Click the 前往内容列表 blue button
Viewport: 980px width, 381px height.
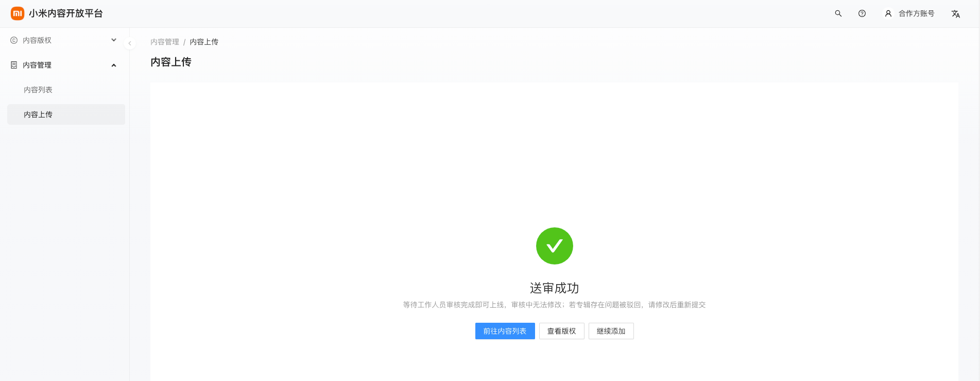tap(505, 331)
